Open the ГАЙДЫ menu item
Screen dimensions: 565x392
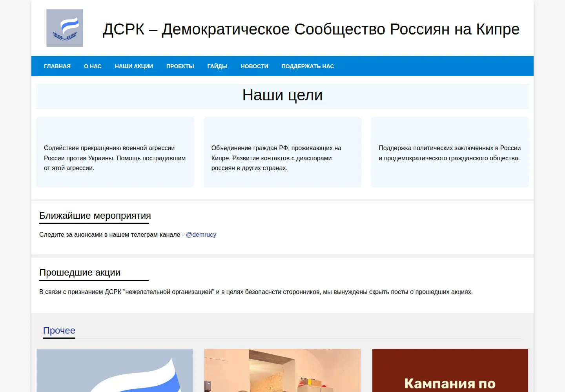tap(217, 66)
